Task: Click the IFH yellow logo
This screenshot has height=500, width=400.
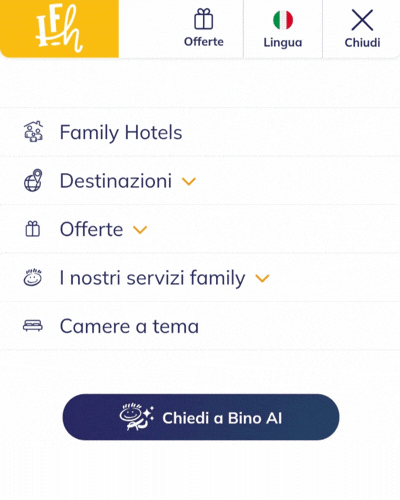Action: [x=59, y=29]
